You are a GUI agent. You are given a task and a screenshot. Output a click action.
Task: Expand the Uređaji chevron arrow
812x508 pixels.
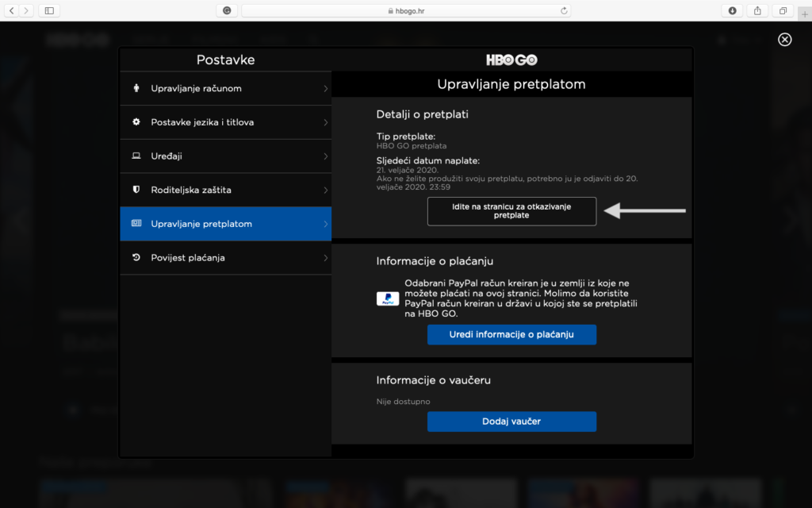pos(325,156)
